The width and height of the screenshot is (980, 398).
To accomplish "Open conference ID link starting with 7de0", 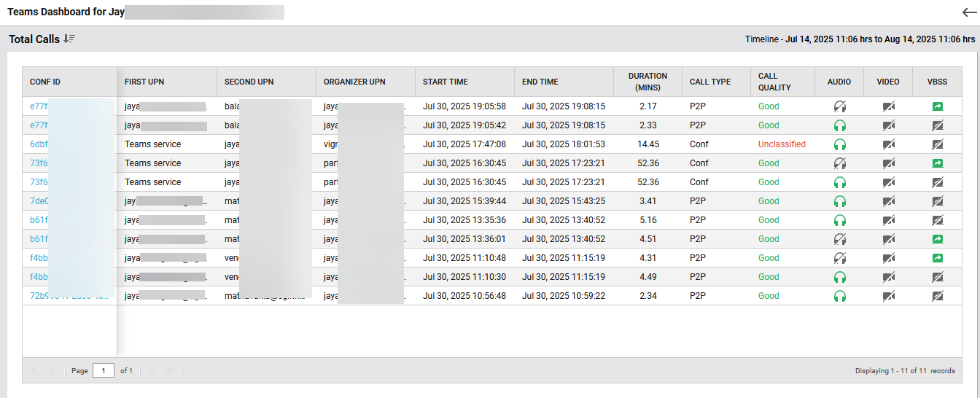I will [39, 201].
